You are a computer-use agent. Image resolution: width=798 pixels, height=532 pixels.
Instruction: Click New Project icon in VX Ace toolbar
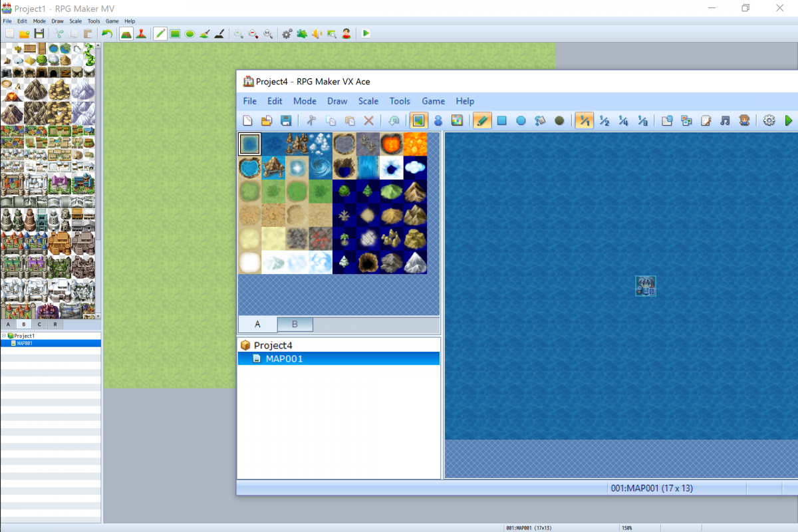[x=247, y=120]
